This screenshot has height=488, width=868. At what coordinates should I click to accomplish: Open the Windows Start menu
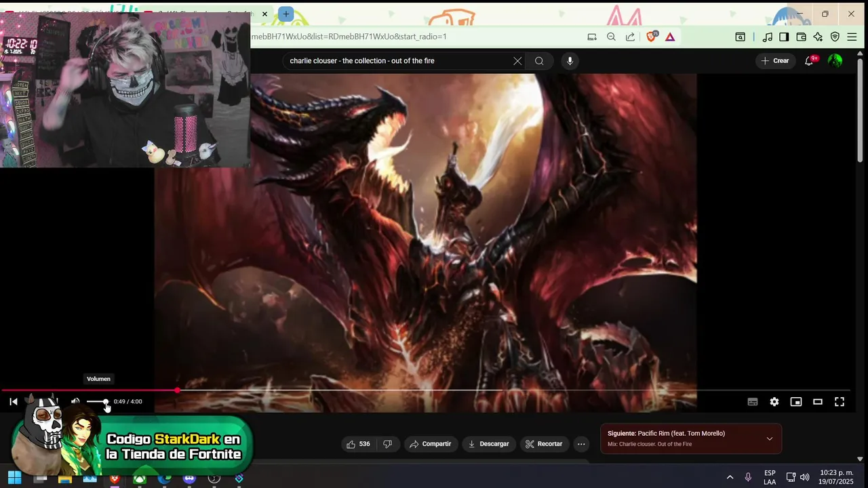click(x=14, y=478)
